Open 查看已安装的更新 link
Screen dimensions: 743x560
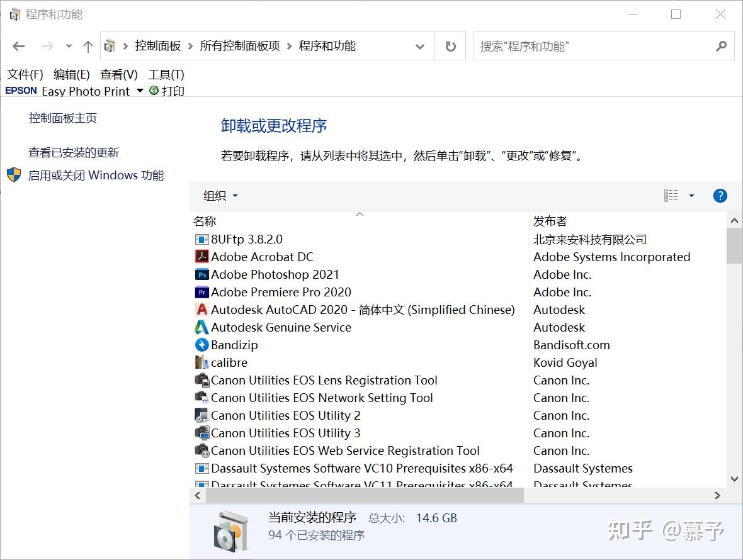74,152
